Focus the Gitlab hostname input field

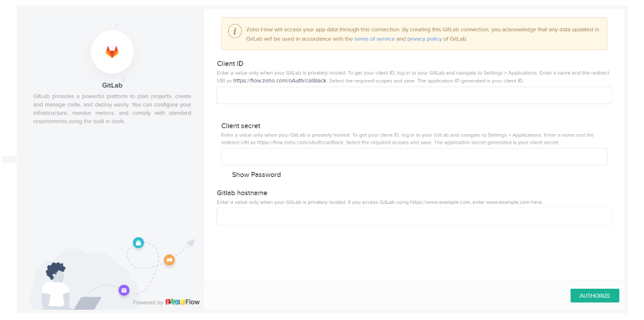(414, 217)
